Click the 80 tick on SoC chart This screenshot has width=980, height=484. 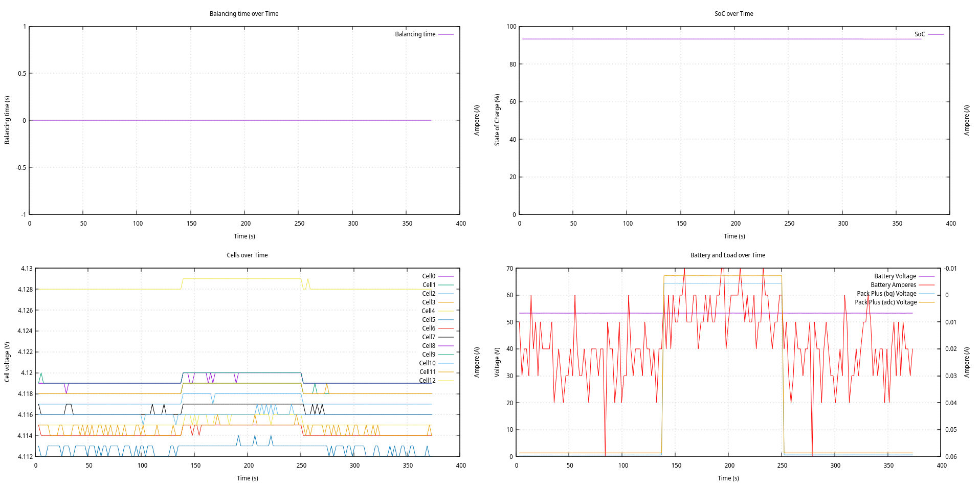tap(513, 64)
